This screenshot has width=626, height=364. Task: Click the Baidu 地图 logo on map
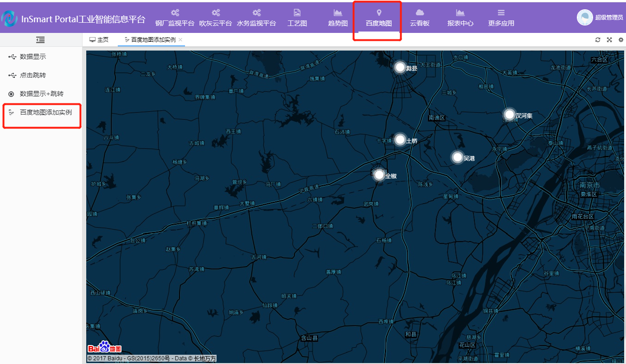[105, 347]
